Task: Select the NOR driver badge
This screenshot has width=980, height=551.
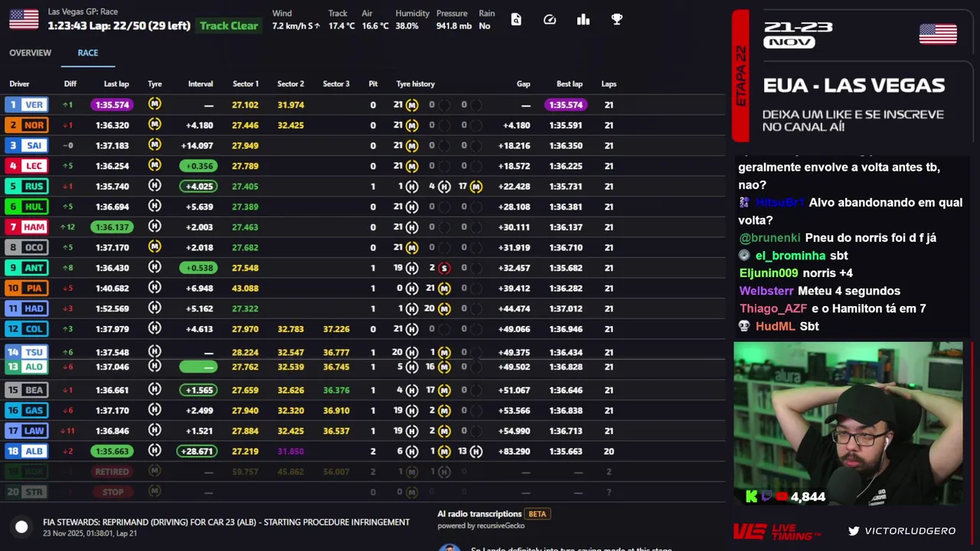Action: coord(26,125)
